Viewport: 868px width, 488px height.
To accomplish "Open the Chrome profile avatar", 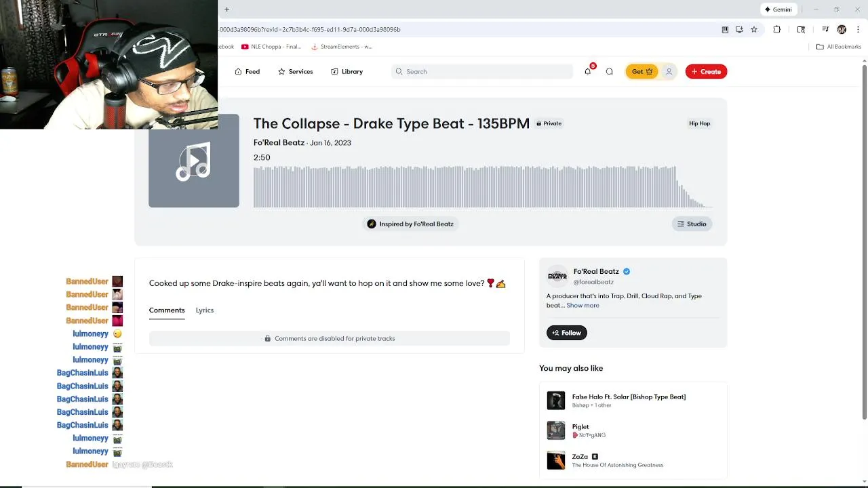I will click(842, 30).
